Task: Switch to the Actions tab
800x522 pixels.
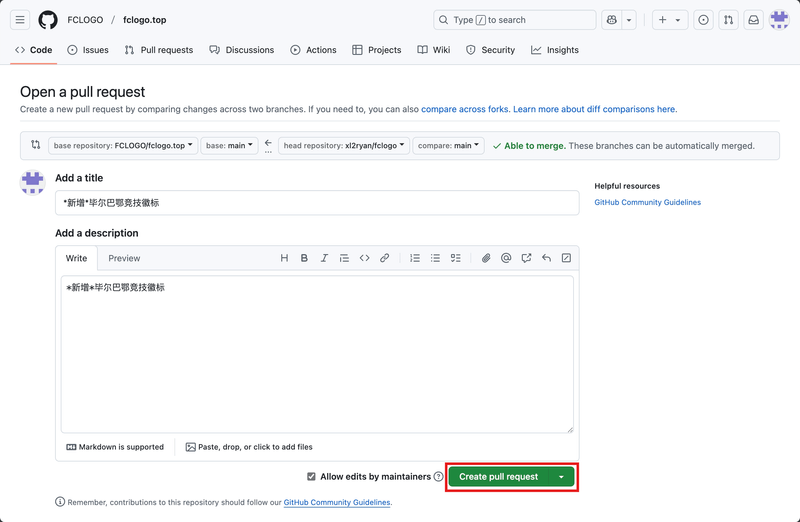Action: (x=313, y=50)
